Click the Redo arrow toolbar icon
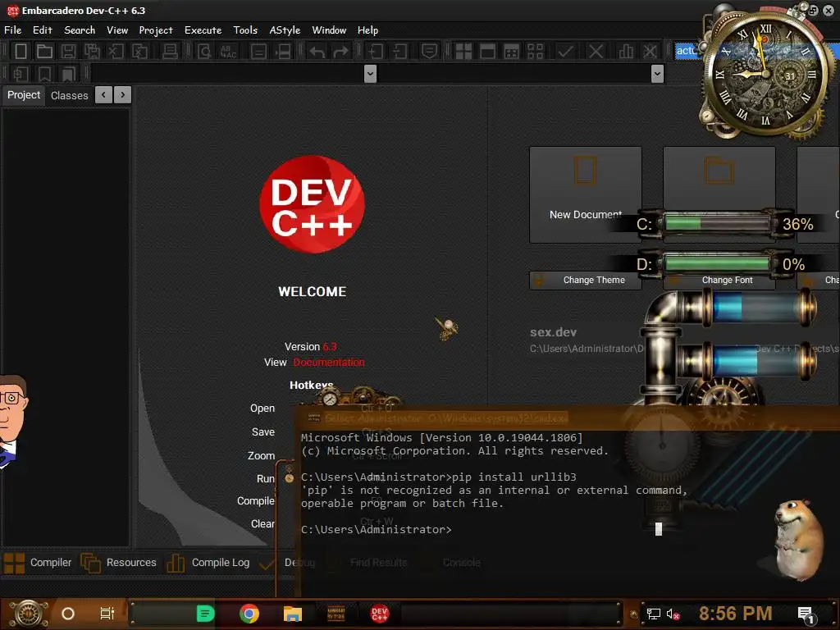 point(340,52)
